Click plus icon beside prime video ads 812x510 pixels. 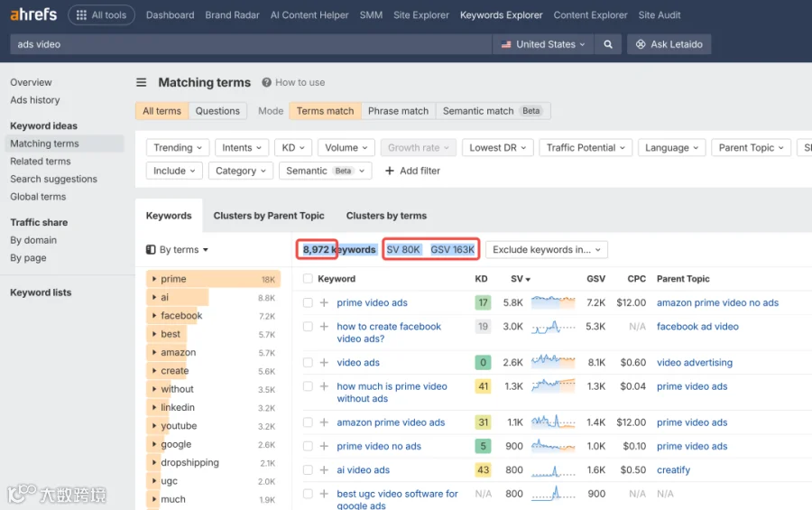[x=324, y=302]
